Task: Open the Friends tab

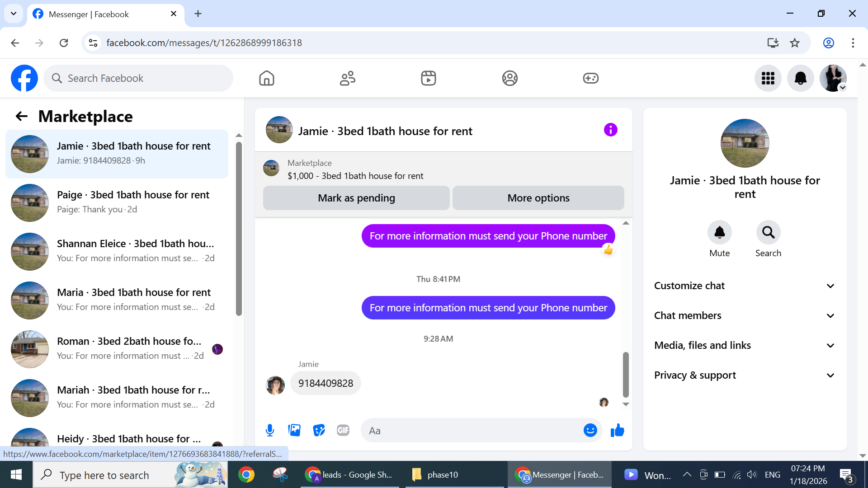Action: 348,78
